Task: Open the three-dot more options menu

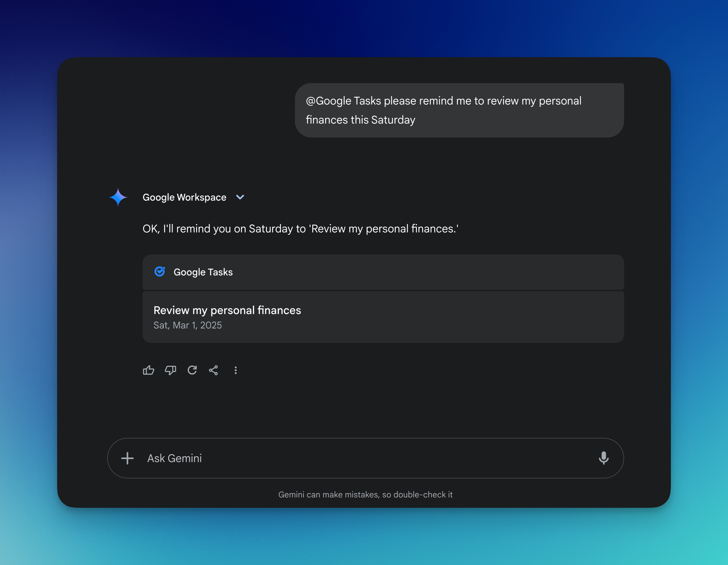Action: pyautogui.click(x=236, y=370)
